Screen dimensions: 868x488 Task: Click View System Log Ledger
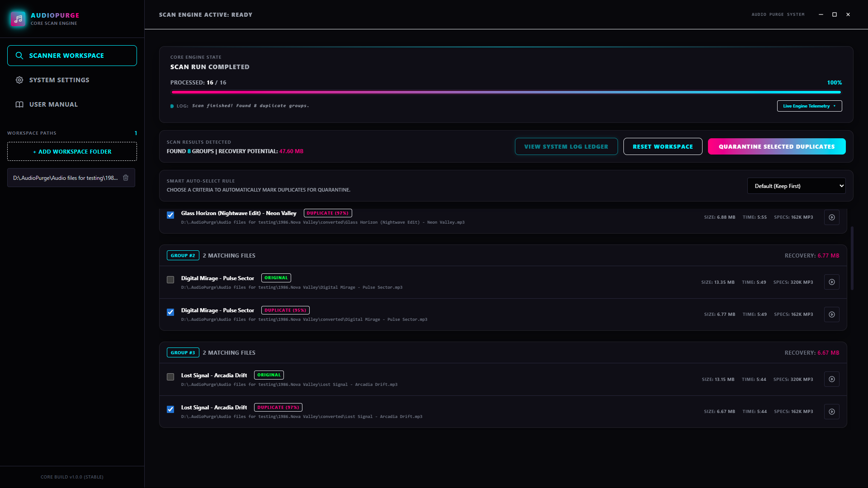[x=566, y=146]
